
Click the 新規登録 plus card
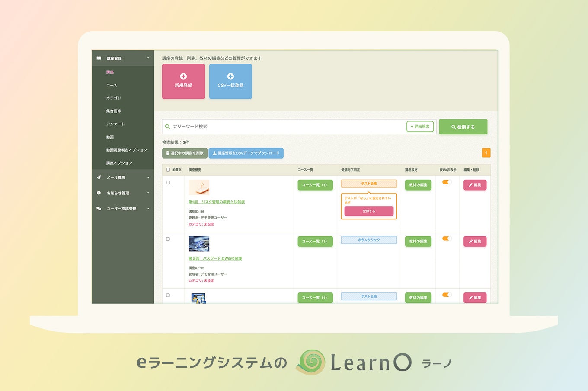[x=183, y=81]
